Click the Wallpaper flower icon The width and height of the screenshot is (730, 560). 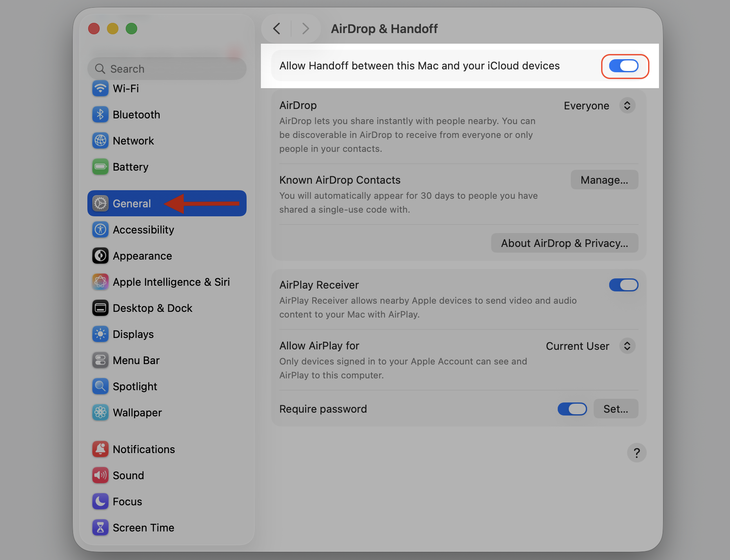coord(100,413)
